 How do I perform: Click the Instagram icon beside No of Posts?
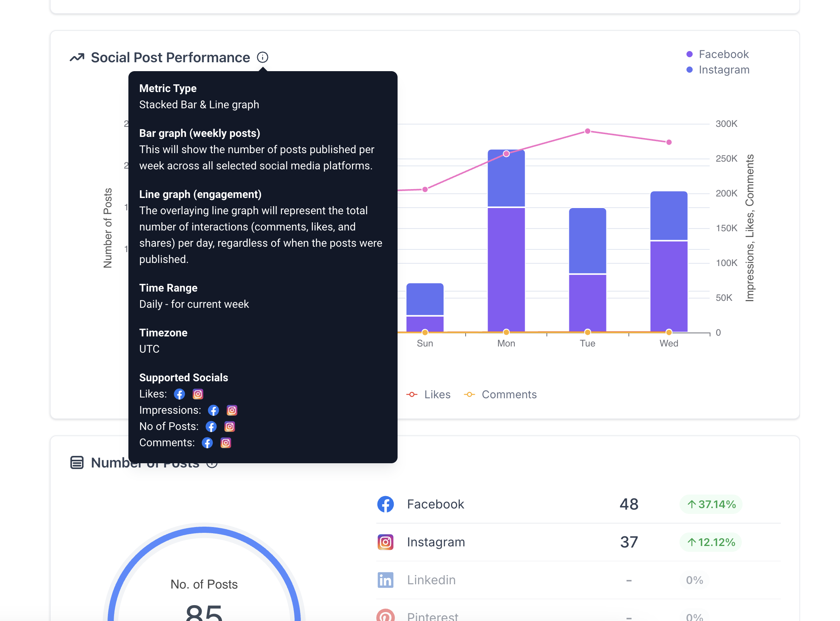click(229, 427)
